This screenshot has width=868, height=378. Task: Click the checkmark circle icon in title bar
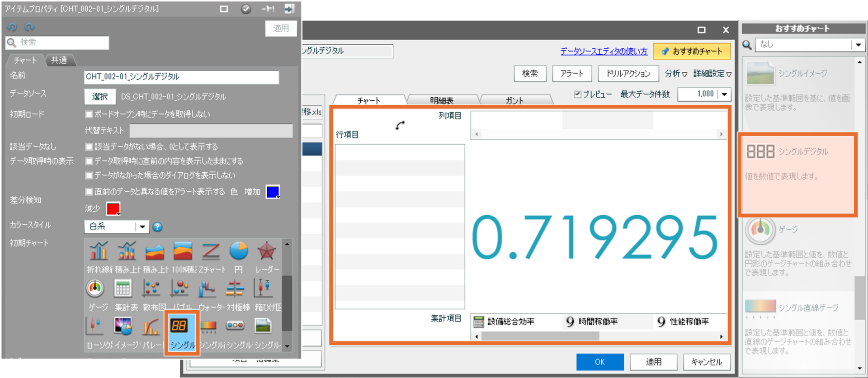(x=246, y=9)
